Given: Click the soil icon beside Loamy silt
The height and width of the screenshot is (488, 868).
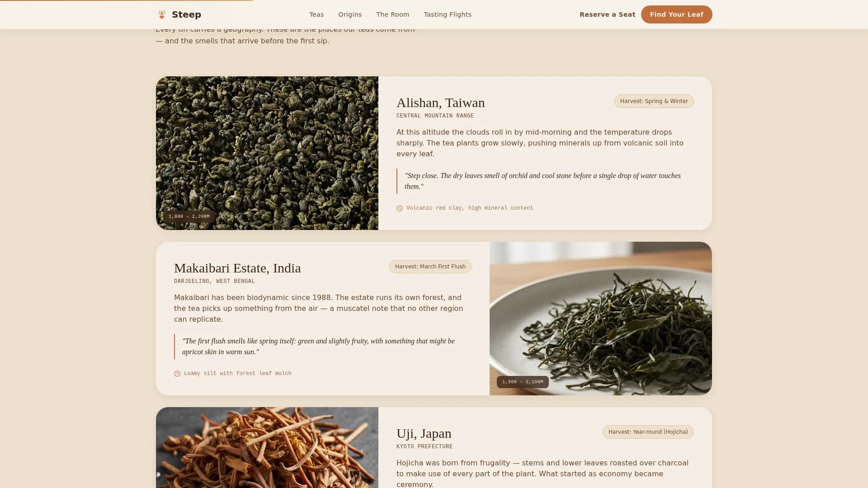Looking at the screenshot, I should (177, 374).
